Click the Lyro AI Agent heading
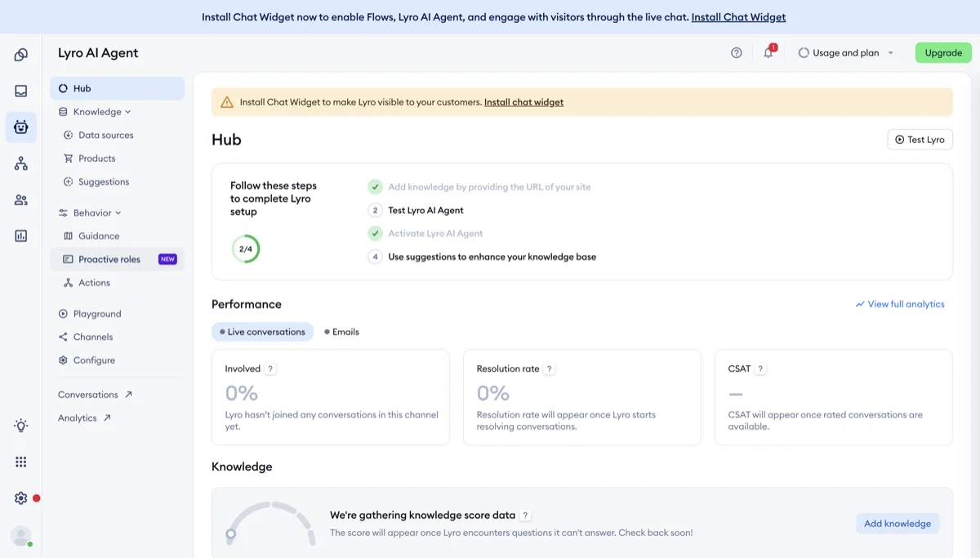Screen dimensions: 980x558 98,53
